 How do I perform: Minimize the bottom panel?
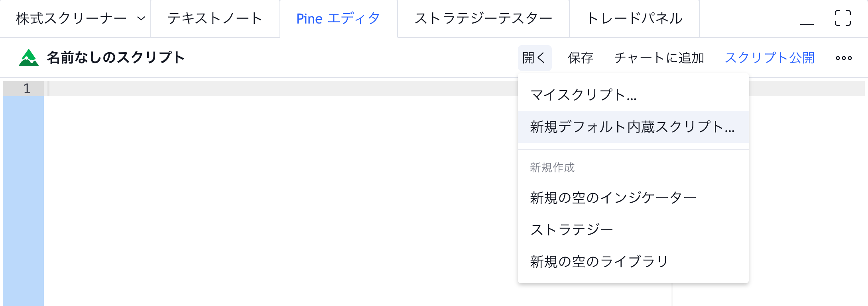[807, 19]
